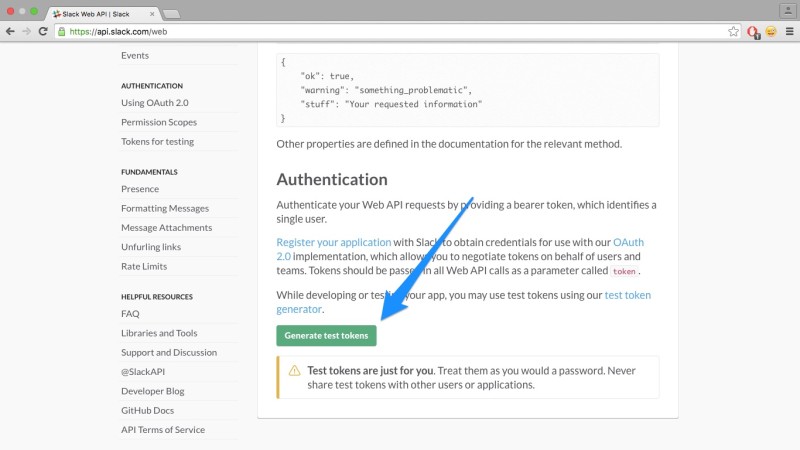Screen dimensions: 800x450
Task: Open the FAQ link
Action: (130, 314)
